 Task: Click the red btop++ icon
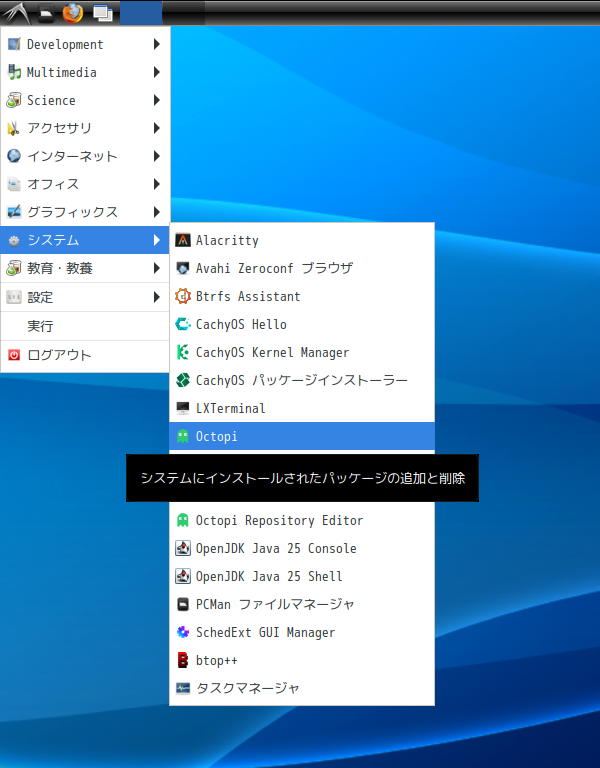pos(183,660)
